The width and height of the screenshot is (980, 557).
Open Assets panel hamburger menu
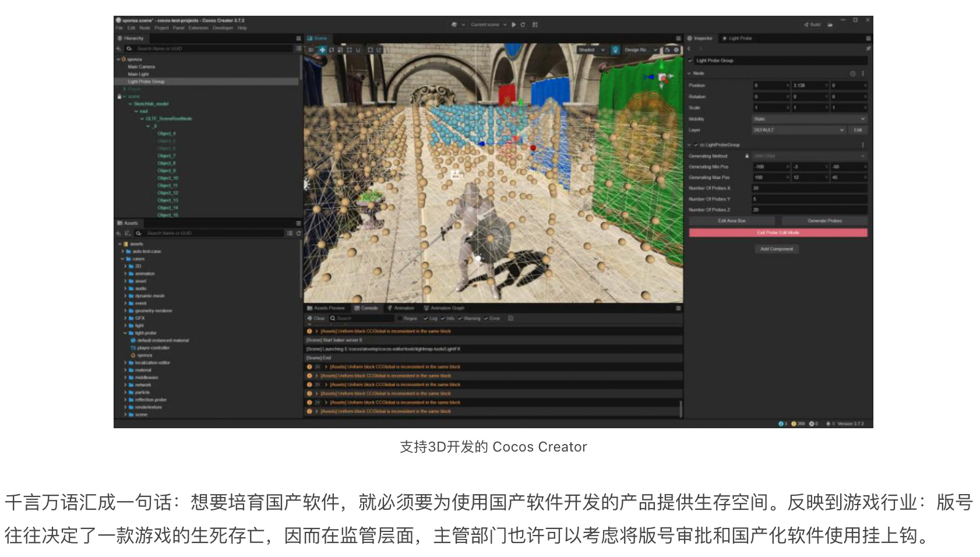298,223
